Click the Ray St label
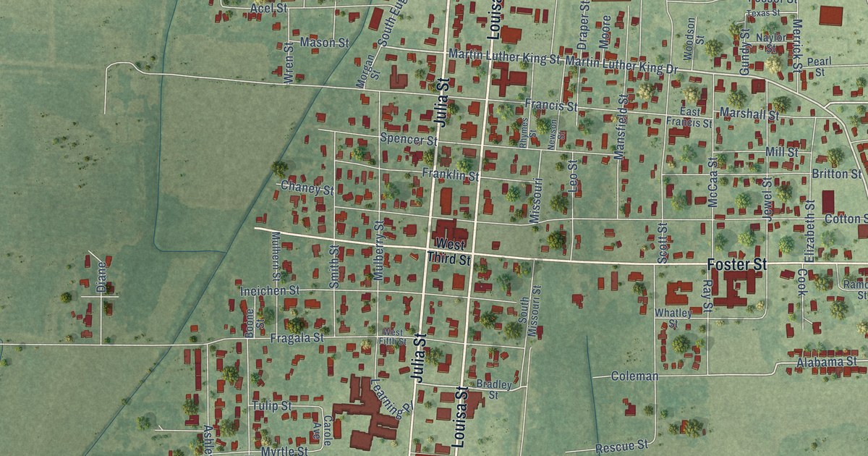 707,297
